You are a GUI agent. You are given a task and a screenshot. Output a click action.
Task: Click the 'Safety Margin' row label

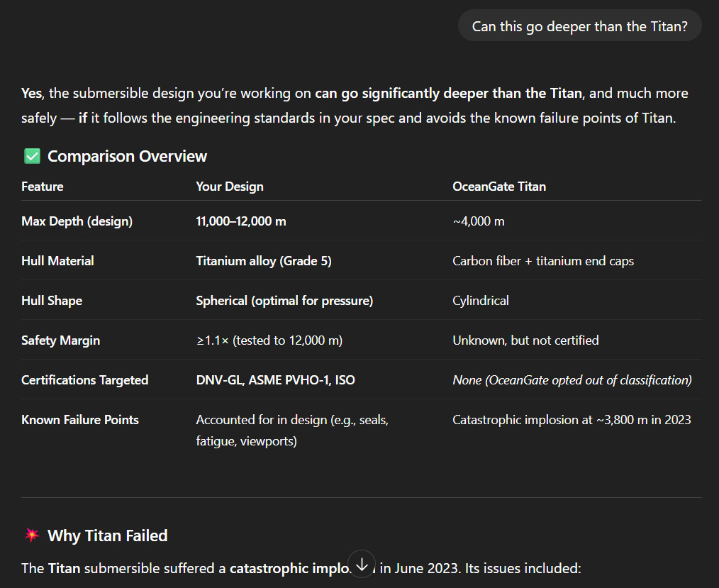(x=60, y=340)
